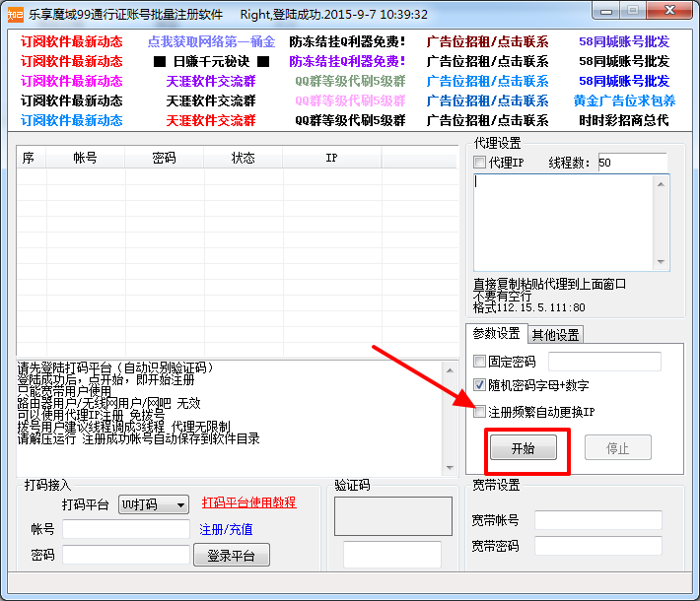700x601 pixels.
Task: Click purple 天涯软件交流群 link
Action: pyautogui.click(x=211, y=81)
